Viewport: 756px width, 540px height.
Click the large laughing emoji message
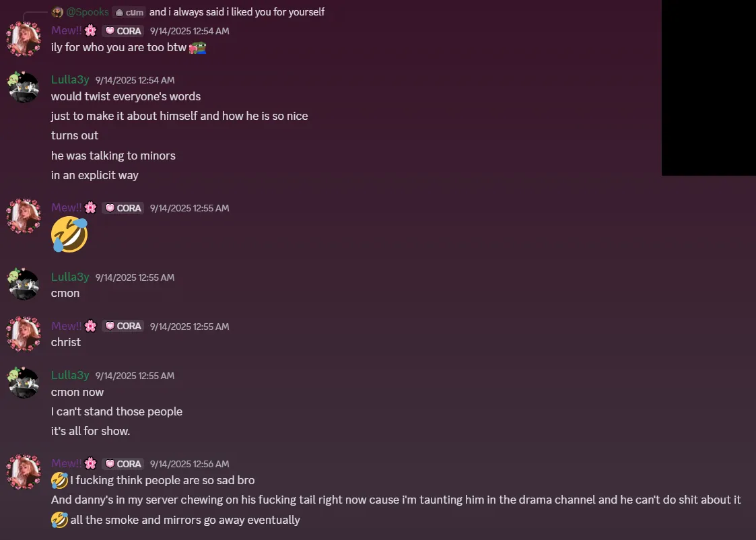click(x=69, y=235)
